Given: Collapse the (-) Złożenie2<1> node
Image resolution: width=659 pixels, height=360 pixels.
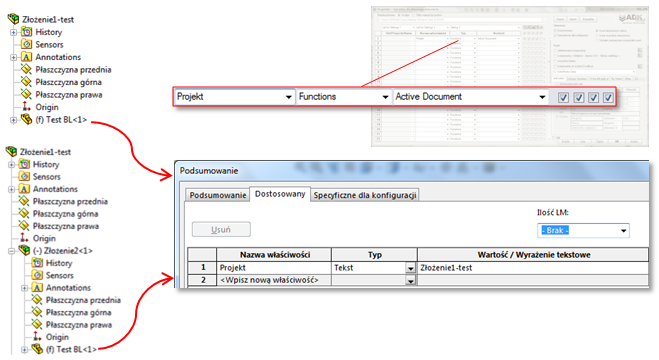Looking at the screenshot, I should 11,251.
